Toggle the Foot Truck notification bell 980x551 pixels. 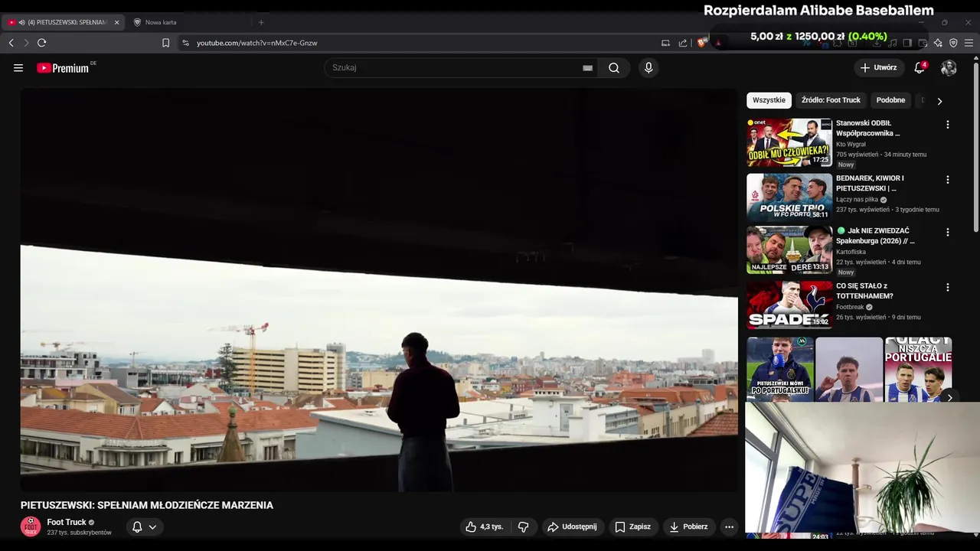pyautogui.click(x=137, y=527)
